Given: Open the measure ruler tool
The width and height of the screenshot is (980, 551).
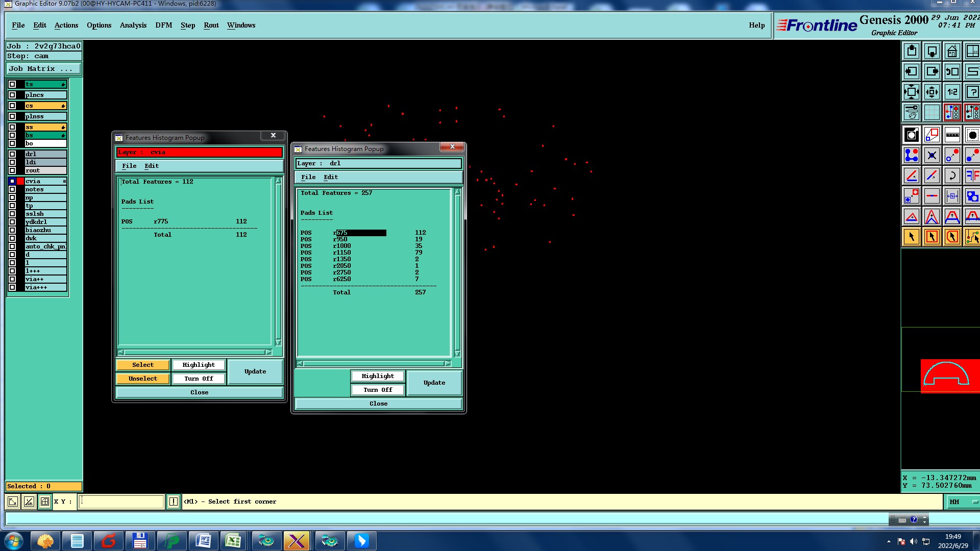Looking at the screenshot, I should [x=952, y=135].
